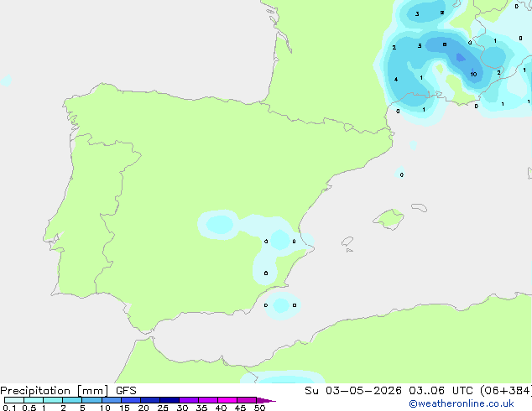This screenshot has height=411, width=532.
Task: Click the 15 mm legend swatch
Action: [131, 400]
